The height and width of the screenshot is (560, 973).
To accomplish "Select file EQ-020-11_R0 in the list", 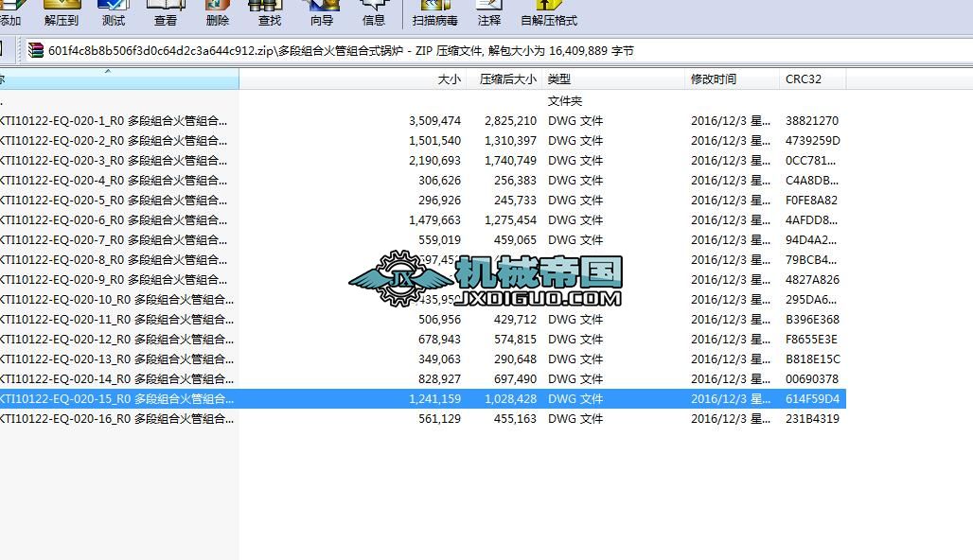I will pos(422,319).
